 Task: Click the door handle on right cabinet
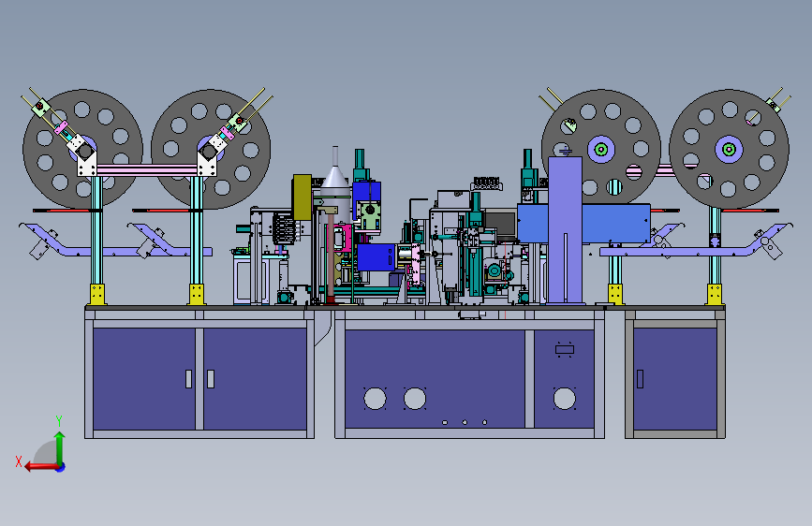coord(640,379)
